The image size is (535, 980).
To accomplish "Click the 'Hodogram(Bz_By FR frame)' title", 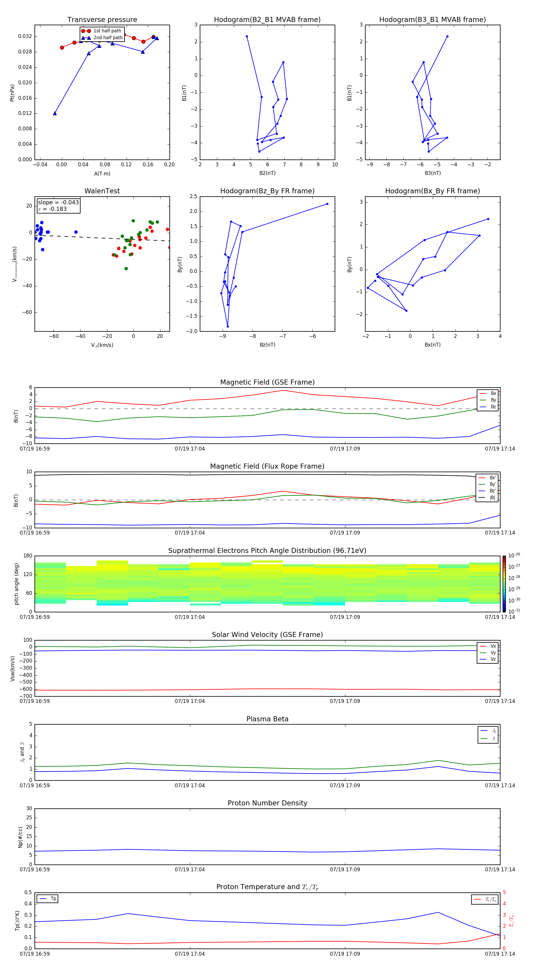I will pyautogui.click(x=267, y=191).
